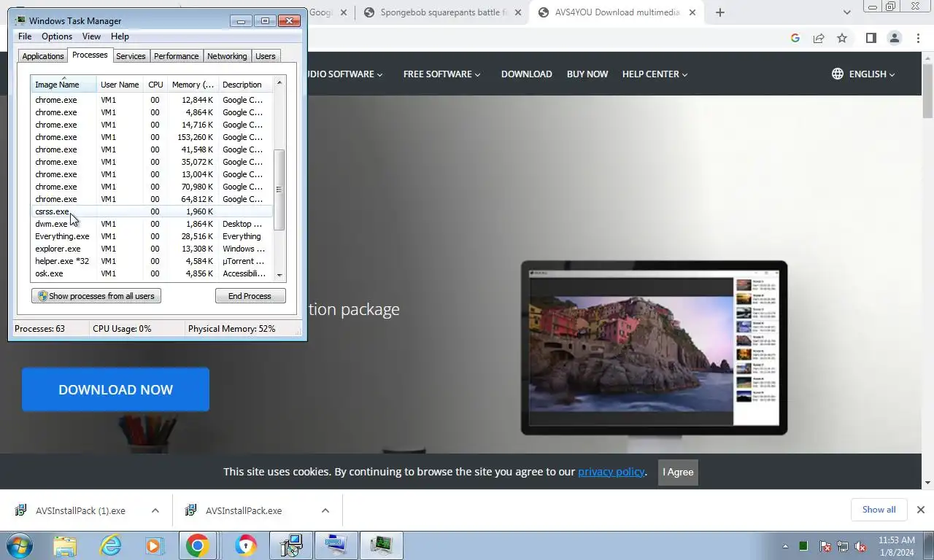Open the privacy policy link
The width and height of the screenshot is (934, 560).
(611, 472)
